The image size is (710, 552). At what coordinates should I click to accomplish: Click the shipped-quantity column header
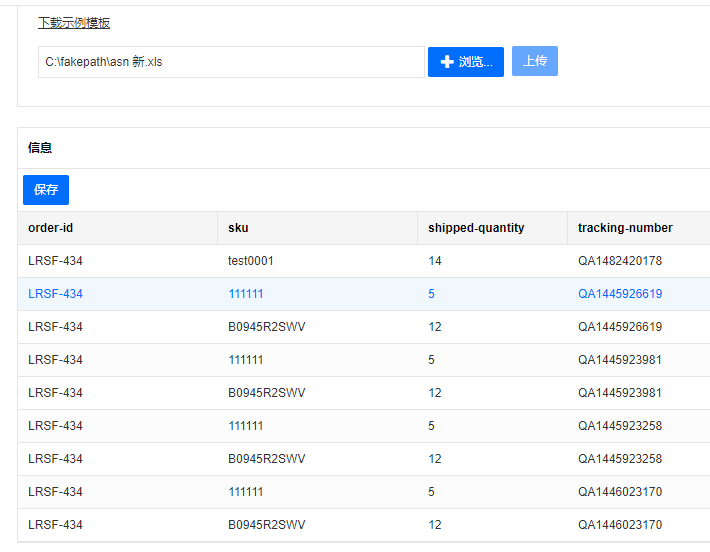[x=476, y=228]
